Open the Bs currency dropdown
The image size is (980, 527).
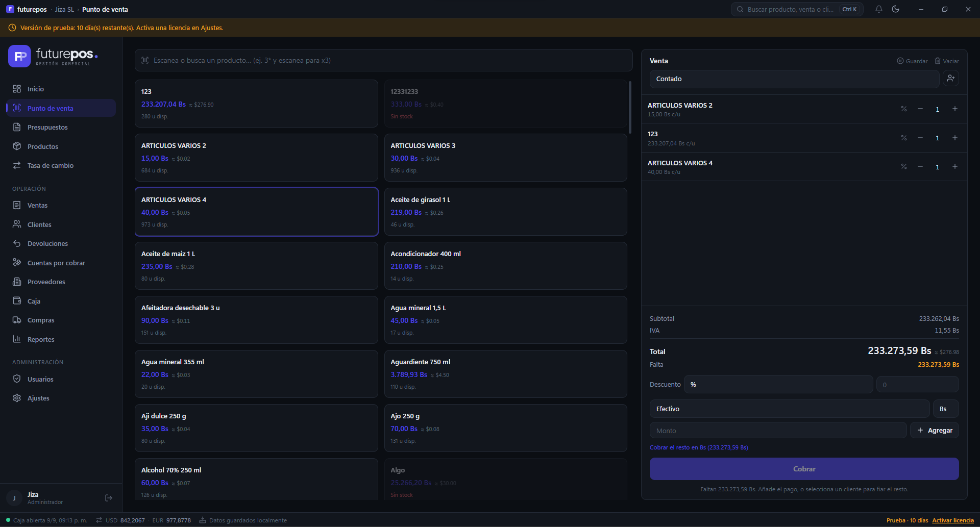click(x=946, y=409)
